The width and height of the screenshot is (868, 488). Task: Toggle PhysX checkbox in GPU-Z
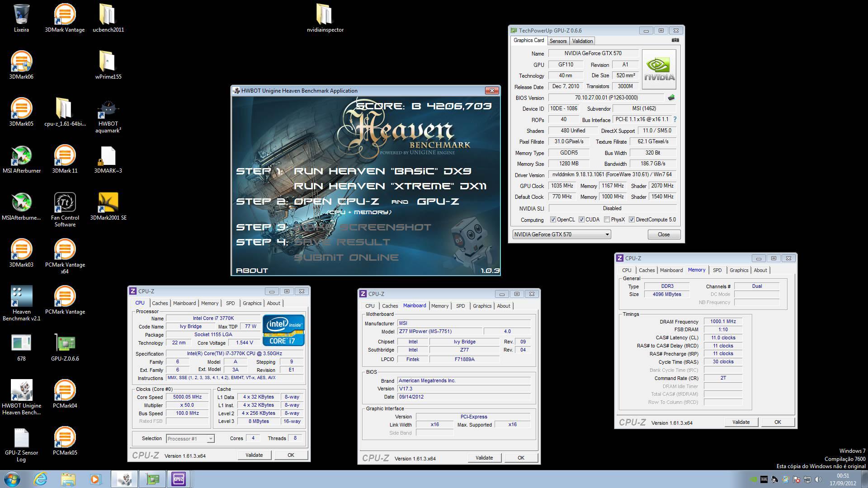pos(607,220)
